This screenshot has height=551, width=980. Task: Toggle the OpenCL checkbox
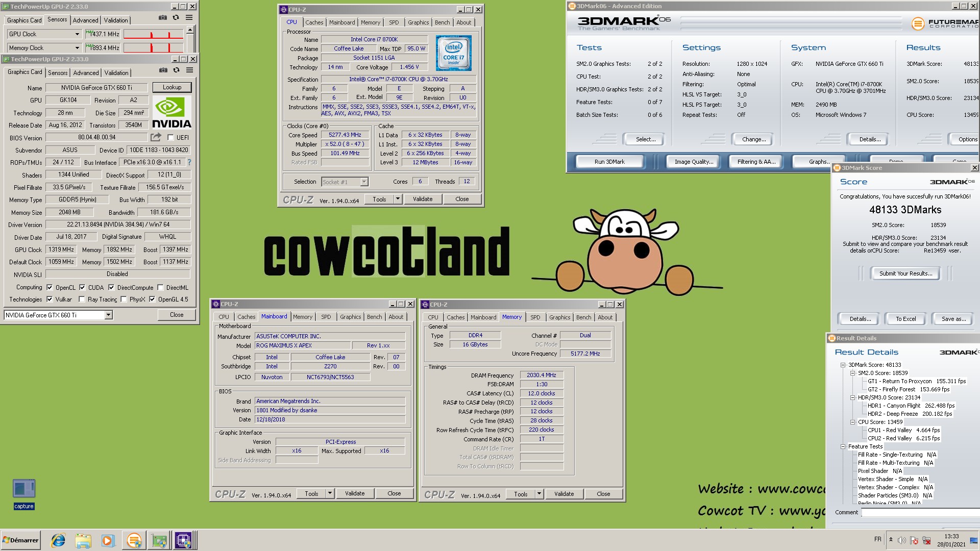click(x=50, y=287)
